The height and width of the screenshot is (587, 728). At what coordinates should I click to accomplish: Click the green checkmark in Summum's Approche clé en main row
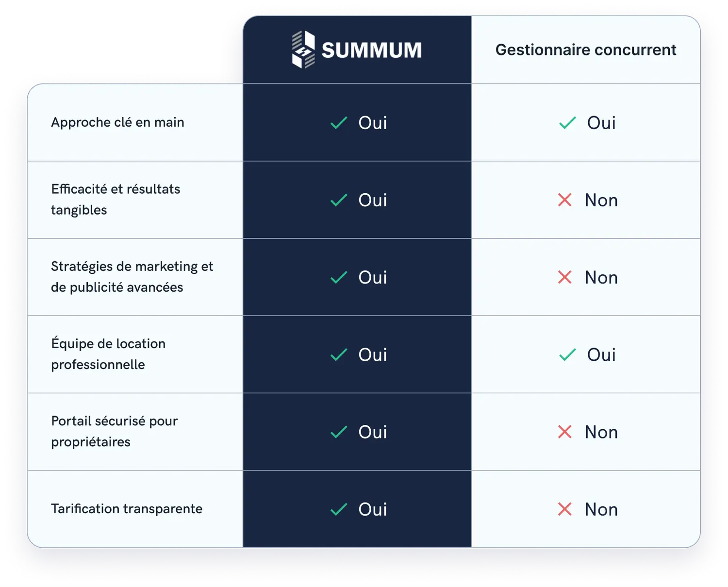339,123
